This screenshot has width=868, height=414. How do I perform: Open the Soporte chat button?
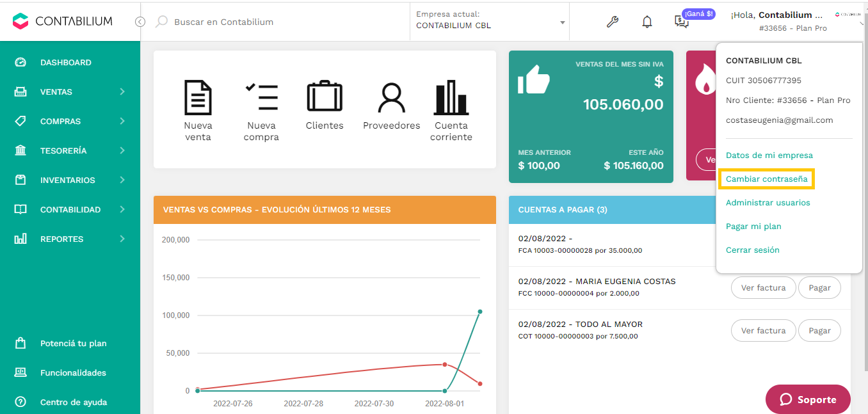point(808,399)
